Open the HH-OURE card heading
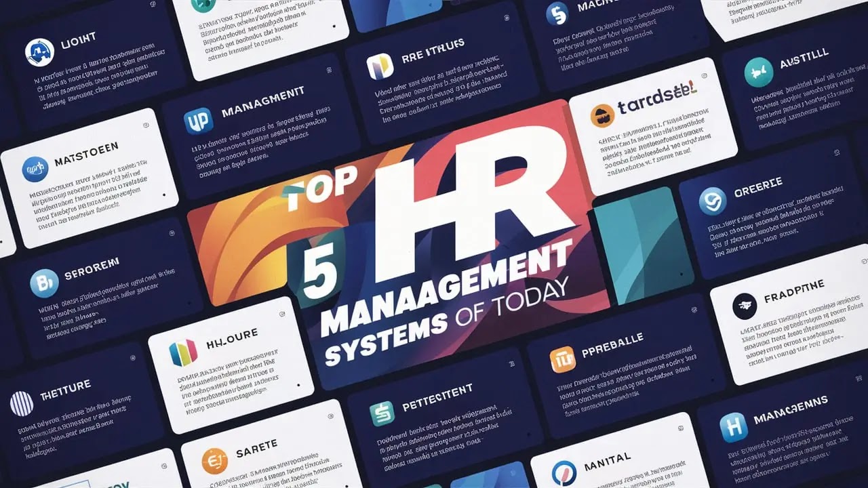The height and width of the screenshot is (488, 868). click(232, 337)
